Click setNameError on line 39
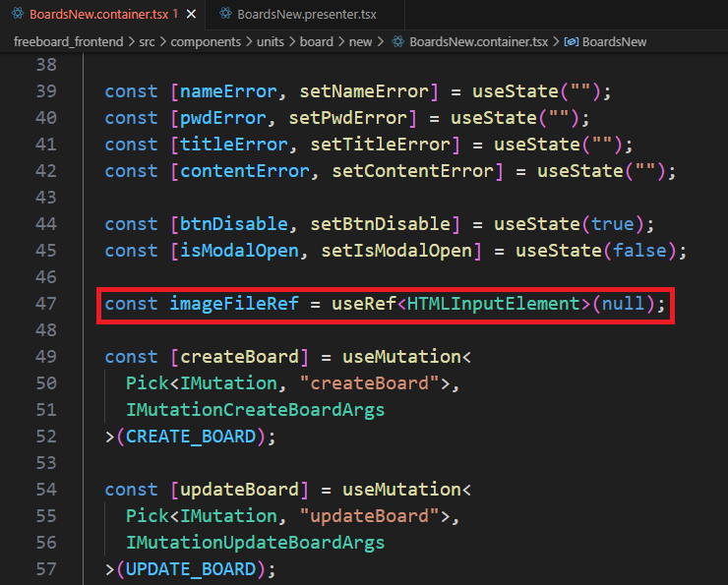The width and height of the screenshot is (728, 585). pos(364,90)
